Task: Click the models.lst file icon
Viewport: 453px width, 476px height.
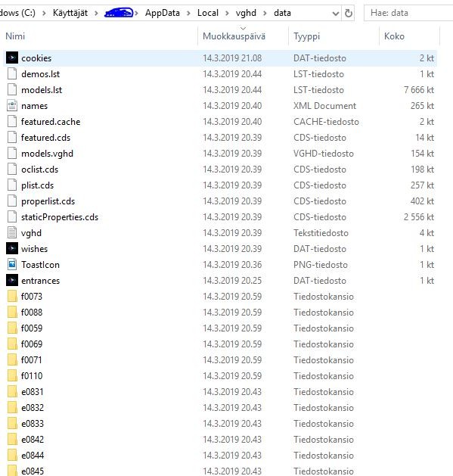Action: pos(12,89)
